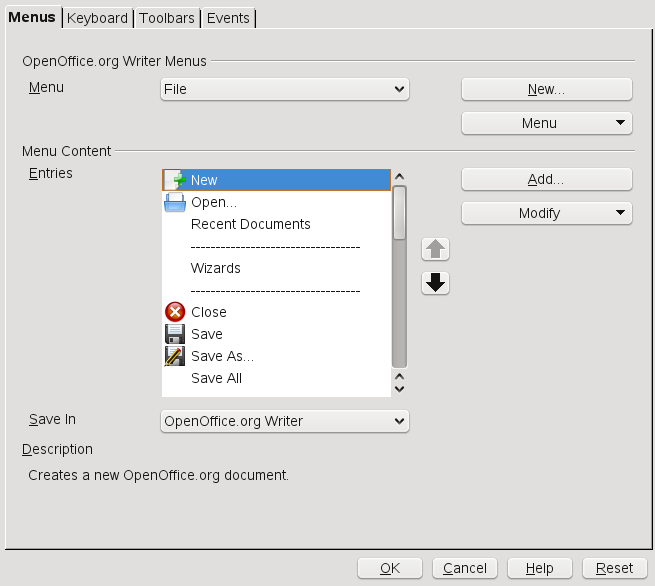Open the Menu button dropdown

[x=547, y=123]
